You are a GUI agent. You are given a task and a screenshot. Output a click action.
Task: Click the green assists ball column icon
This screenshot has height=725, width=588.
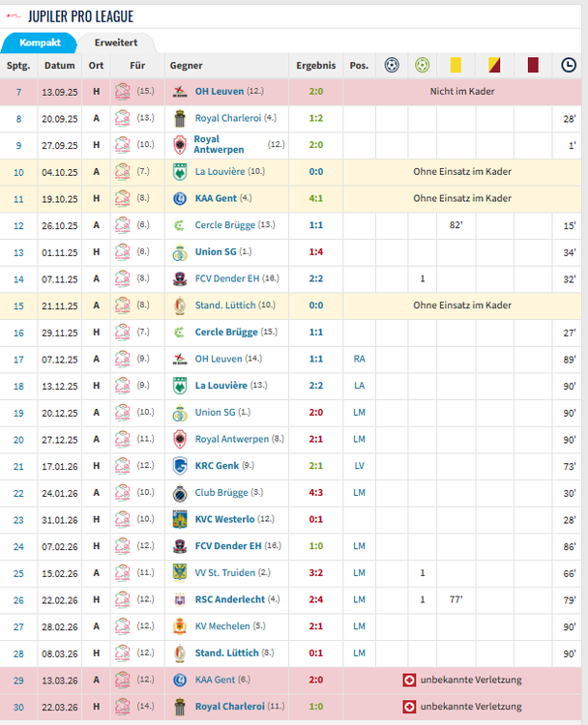coord(422,65)
